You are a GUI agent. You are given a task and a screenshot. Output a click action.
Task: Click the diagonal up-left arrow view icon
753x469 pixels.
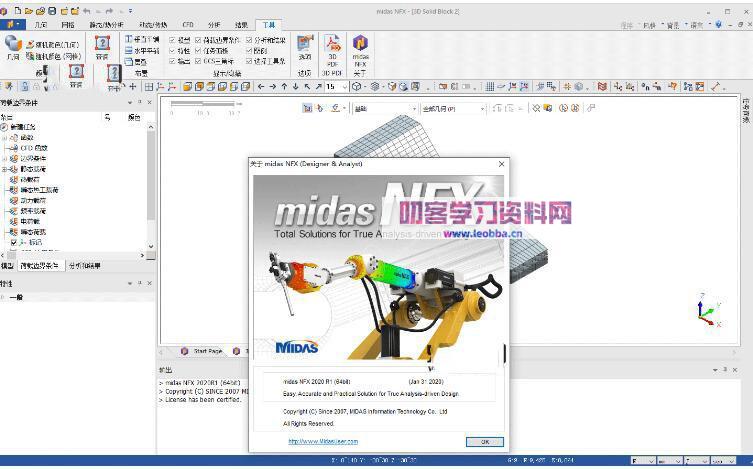[307, 86]
